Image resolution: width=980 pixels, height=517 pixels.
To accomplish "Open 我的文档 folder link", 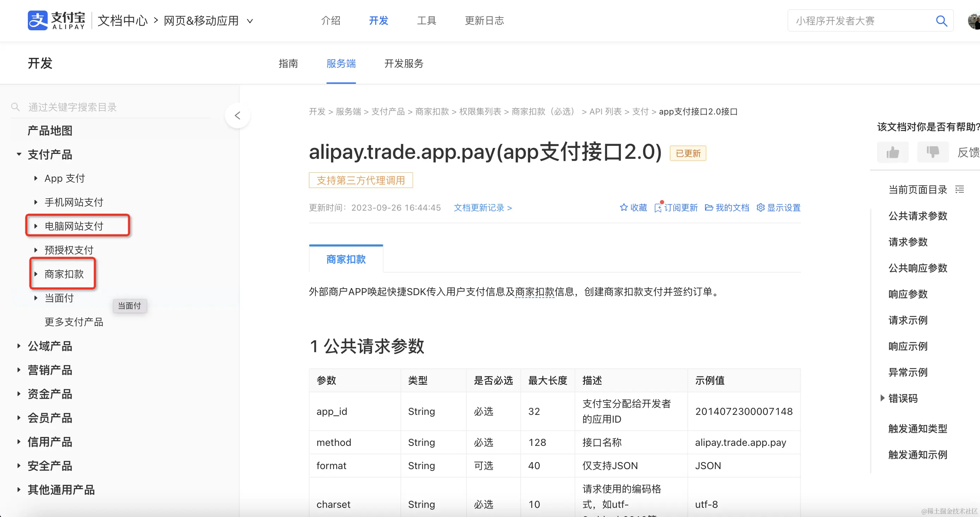I will [x=727, y=207].
